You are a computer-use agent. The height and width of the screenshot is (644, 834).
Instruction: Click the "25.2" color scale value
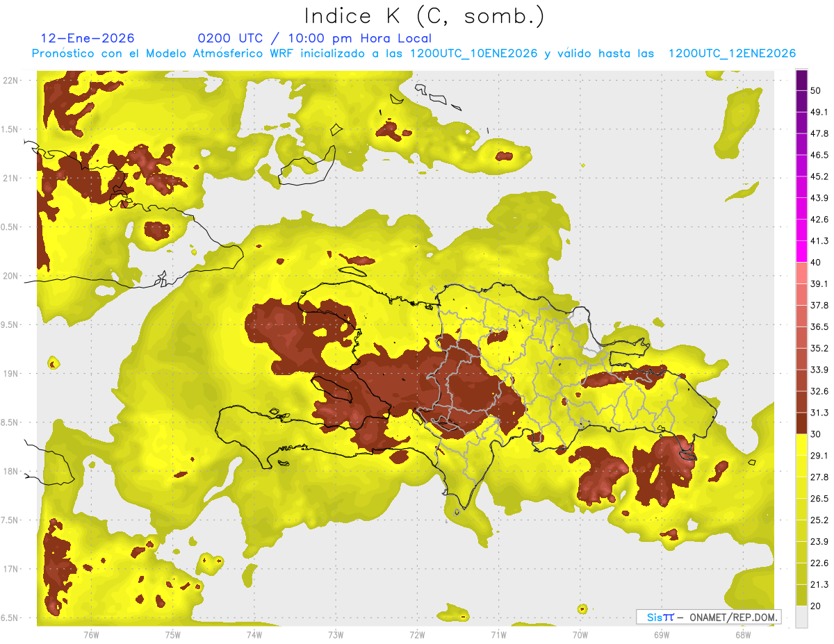[819, 520]
